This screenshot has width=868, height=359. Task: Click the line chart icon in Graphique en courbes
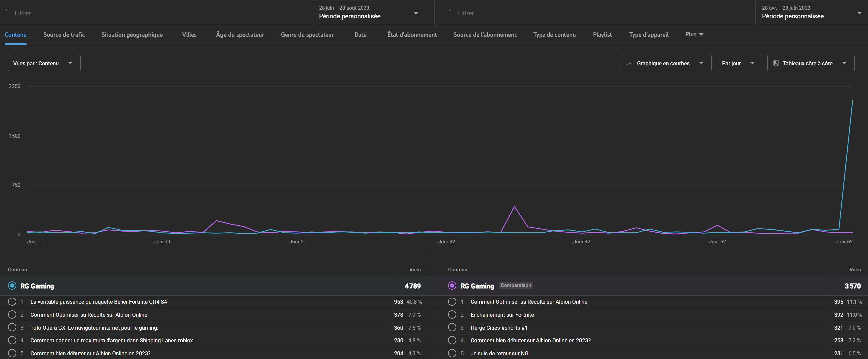tap(630, 63)
